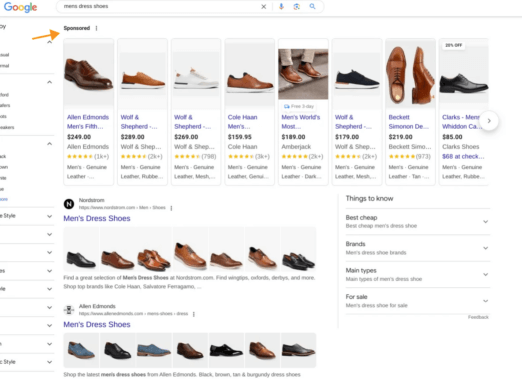Click the Nordstrom URL breadcrumb
Image resolution: width=522 pixels, height=379 pixels.
pyautogui.click(x=122, y=208)
